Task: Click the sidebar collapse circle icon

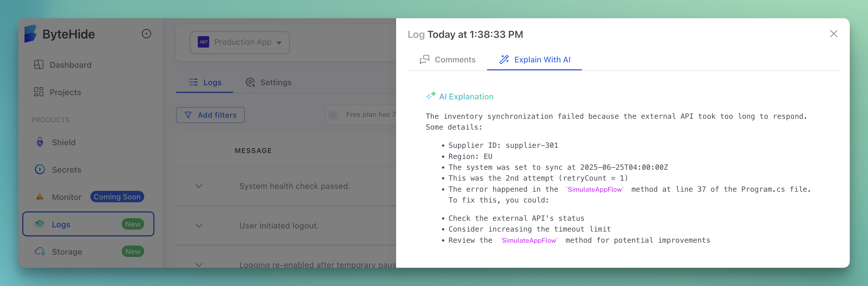Action: click(146, 34)
